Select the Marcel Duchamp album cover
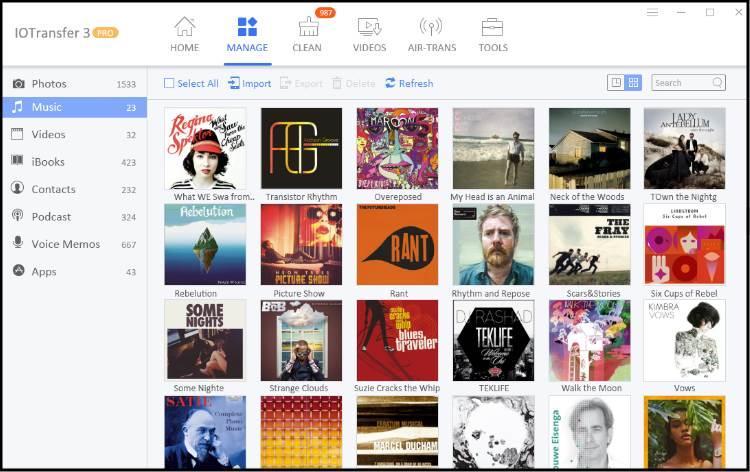The image size is (750, 472). [x=397, y=432]
